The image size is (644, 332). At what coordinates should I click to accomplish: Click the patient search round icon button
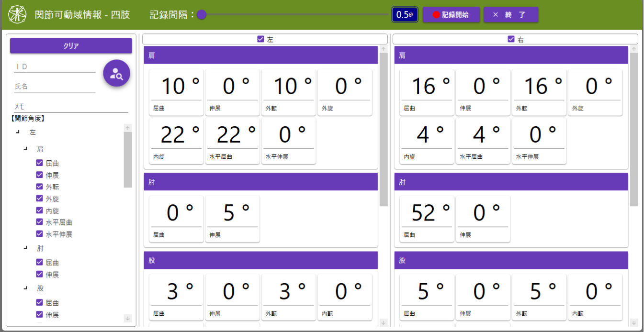(116, 73)
